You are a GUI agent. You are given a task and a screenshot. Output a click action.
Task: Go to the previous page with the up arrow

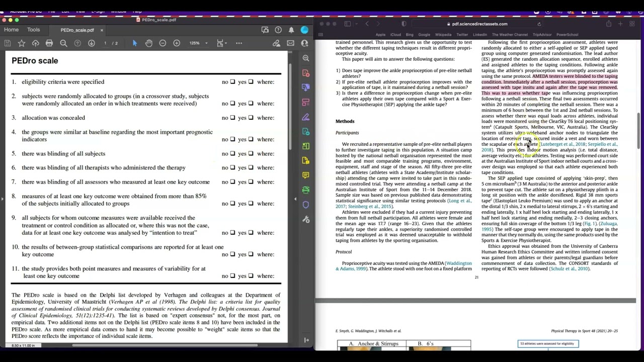point(77,43)
